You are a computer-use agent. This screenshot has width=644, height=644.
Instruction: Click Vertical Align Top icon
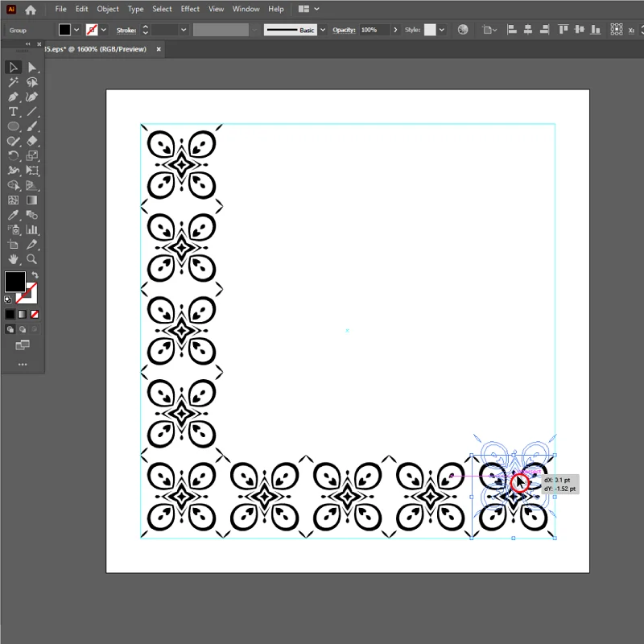point(563,30)
